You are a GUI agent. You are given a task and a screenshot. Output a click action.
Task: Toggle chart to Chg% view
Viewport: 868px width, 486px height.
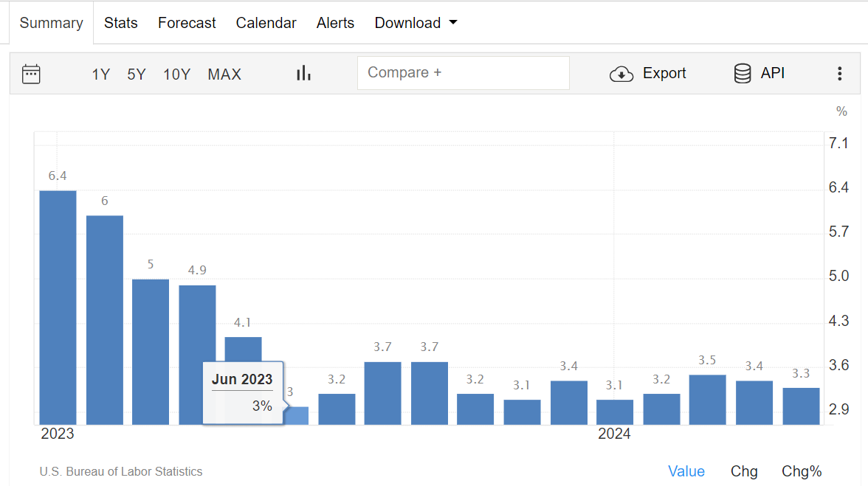pos(802,471)
